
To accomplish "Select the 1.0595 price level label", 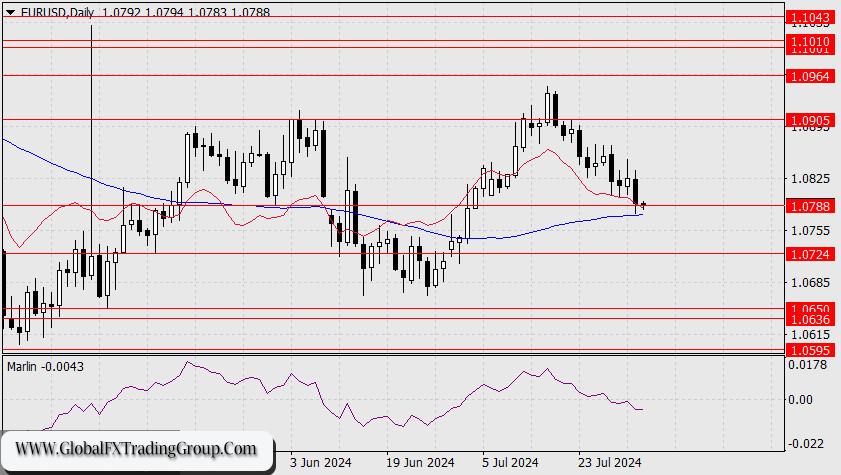I will click(x=810, y=350).
